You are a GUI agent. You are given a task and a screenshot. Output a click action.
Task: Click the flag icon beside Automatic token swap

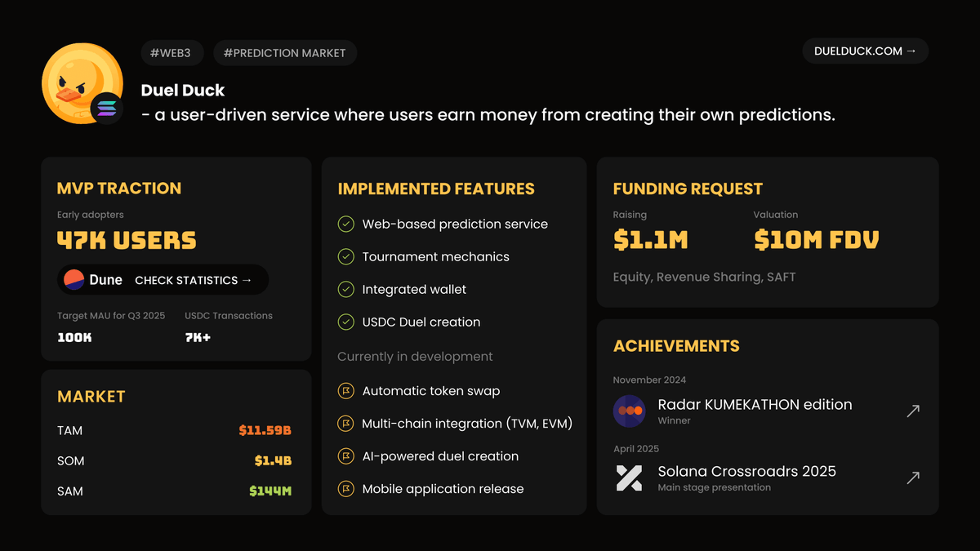pos(346,391)
